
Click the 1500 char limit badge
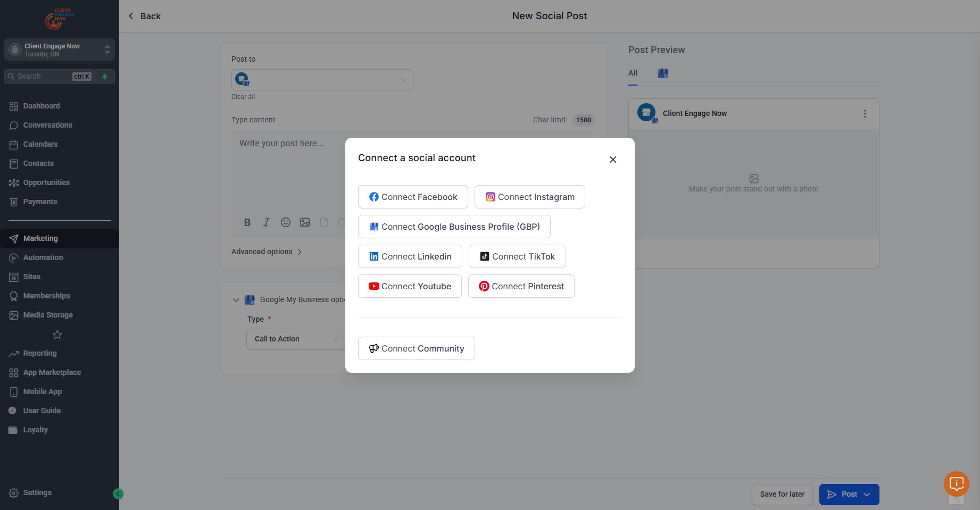point(584,120)
